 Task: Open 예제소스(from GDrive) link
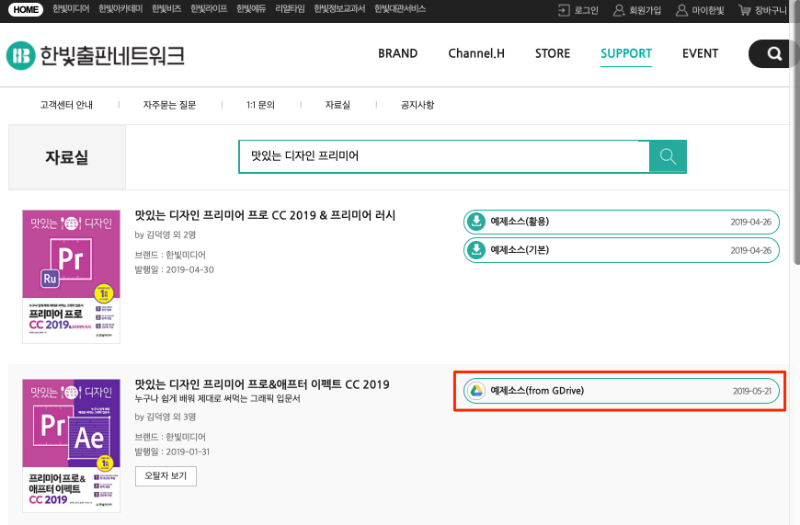coord(621,391)
